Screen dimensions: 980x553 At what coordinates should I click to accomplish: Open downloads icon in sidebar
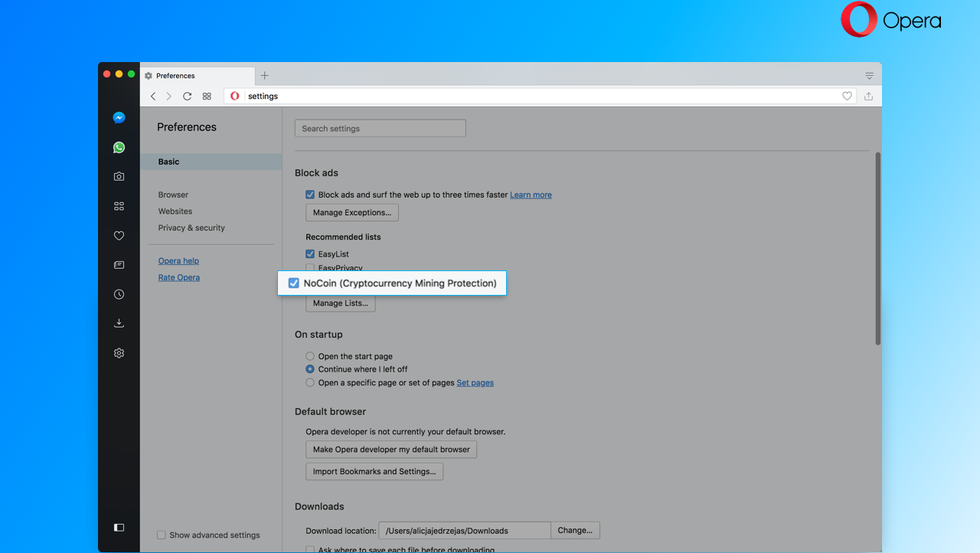119,323
